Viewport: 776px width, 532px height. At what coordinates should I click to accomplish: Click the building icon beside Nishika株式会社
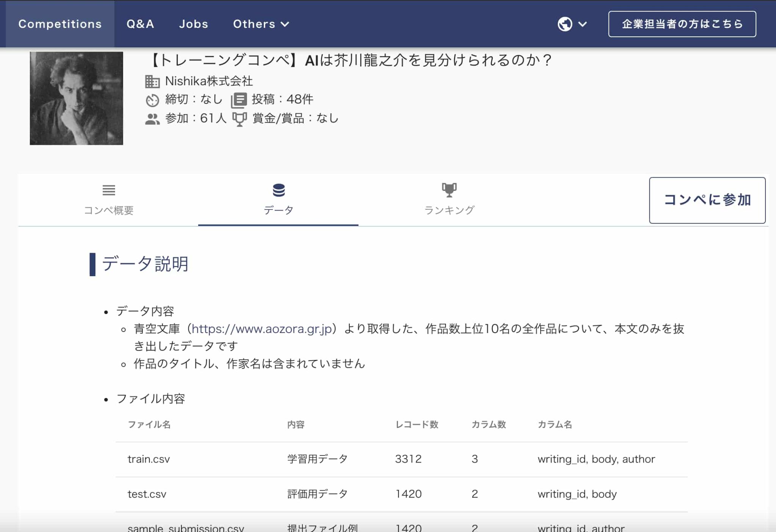point(153,81)
